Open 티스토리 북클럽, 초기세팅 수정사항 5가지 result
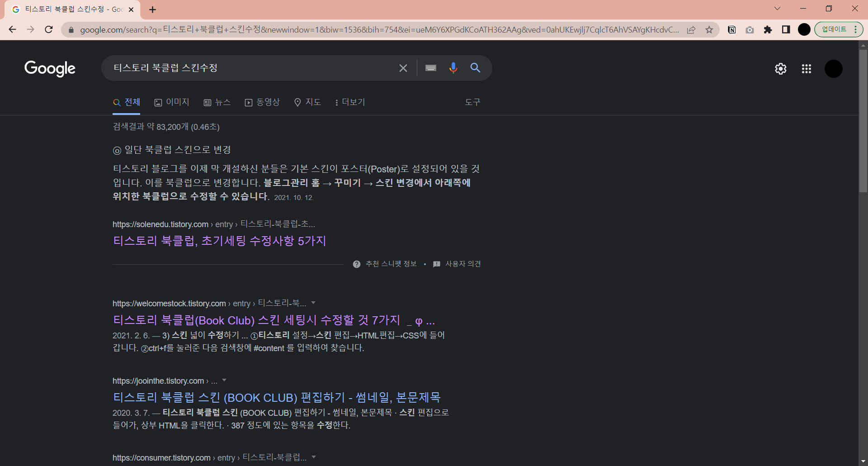This screenshot has height=466, width=868. (x=219, y=241)
